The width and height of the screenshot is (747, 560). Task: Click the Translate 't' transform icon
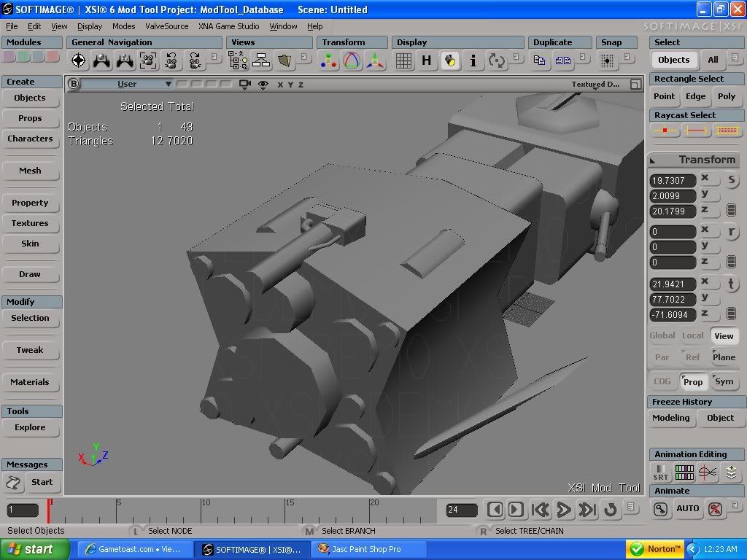pos(731,284)
